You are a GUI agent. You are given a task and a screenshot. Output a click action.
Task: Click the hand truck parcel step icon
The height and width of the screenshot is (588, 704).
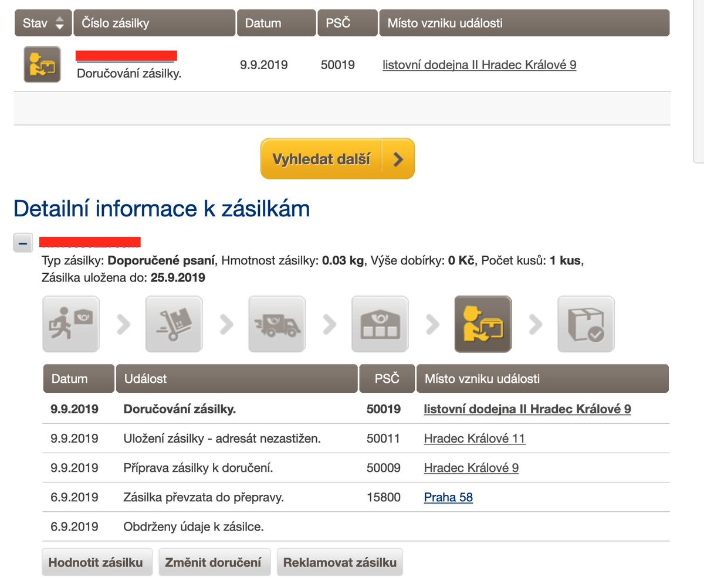point(174,324)
